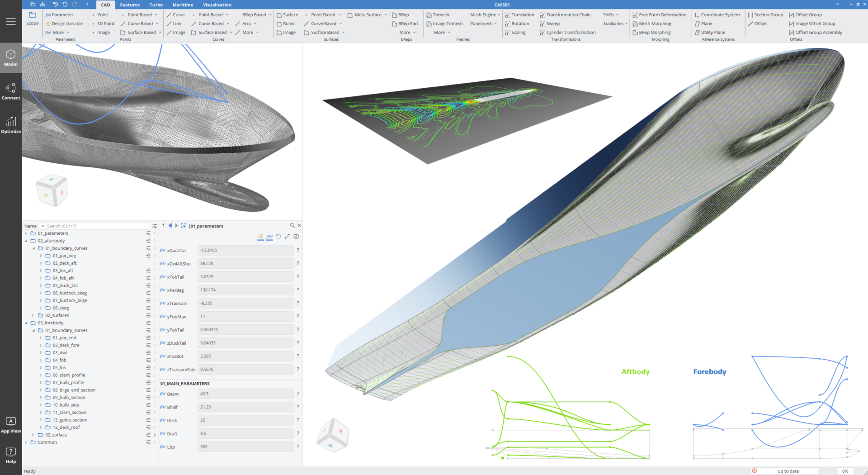Collapse the 03_forebody folder
This screenshot has height=475, width=868.
click(26, 323)
